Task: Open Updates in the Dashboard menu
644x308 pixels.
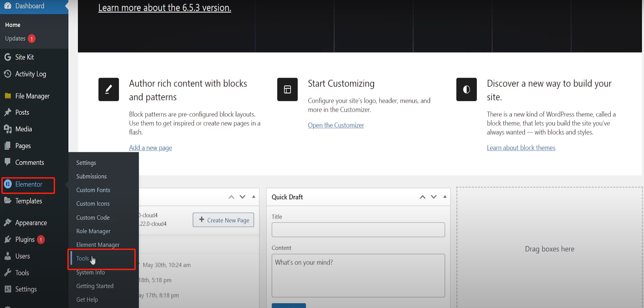Action: [x=15, y=39]
